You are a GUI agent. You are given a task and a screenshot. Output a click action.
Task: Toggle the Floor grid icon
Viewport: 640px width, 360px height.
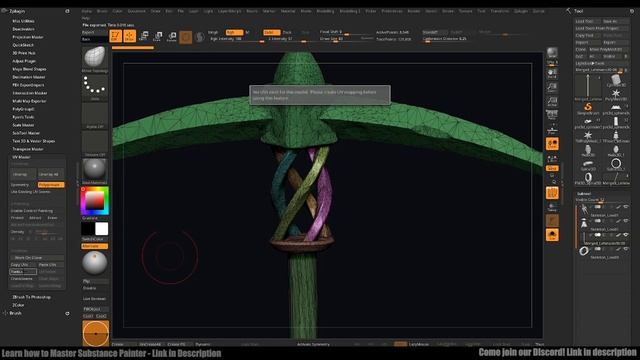pos(552,129)
